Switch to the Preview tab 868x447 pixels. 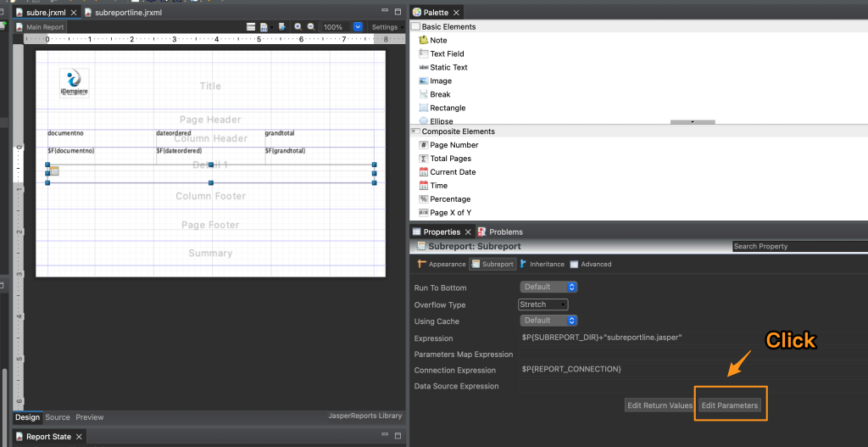point(90,417)
